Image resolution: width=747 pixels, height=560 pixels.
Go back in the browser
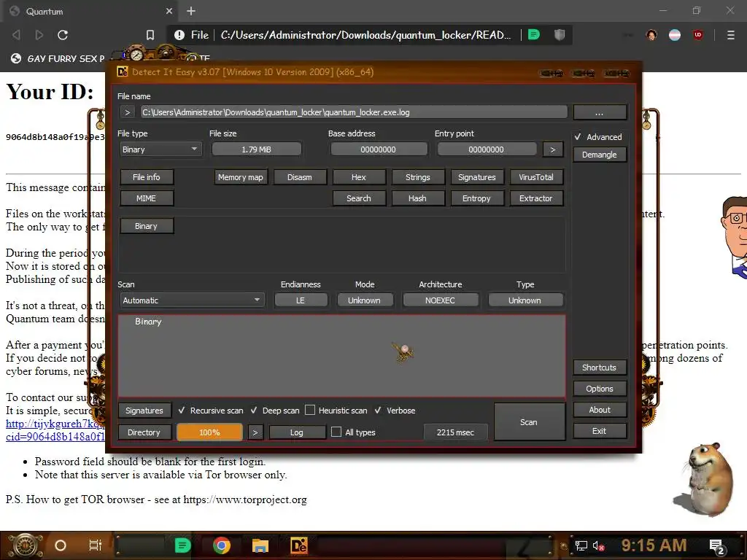[x=16, y=35]
